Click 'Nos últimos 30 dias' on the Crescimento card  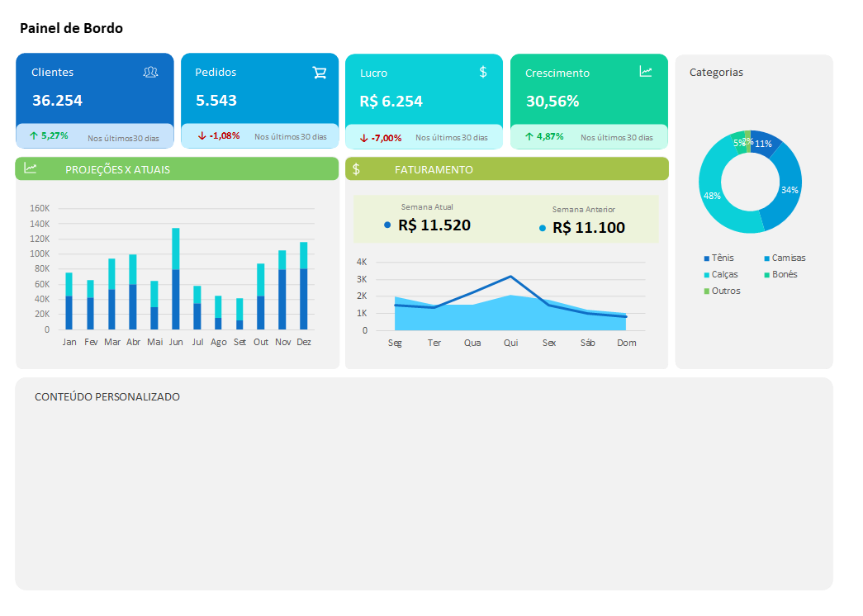[616, 137]
